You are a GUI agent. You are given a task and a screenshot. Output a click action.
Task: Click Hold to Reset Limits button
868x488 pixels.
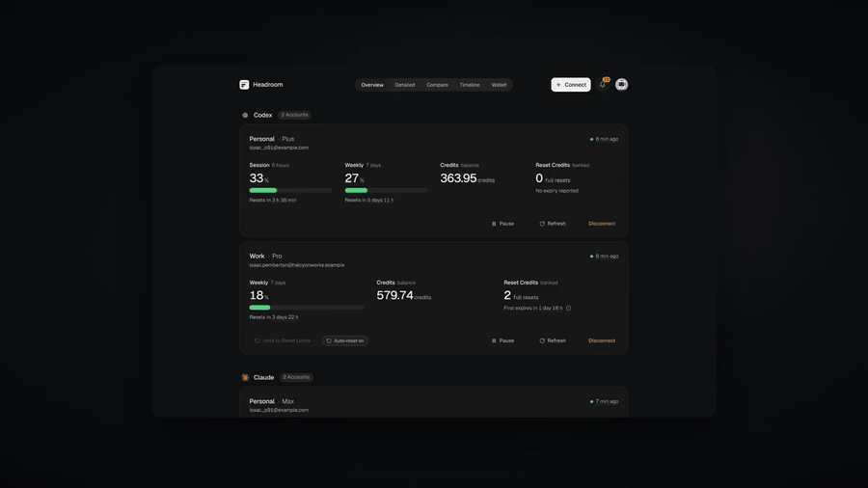click(283, 340)
